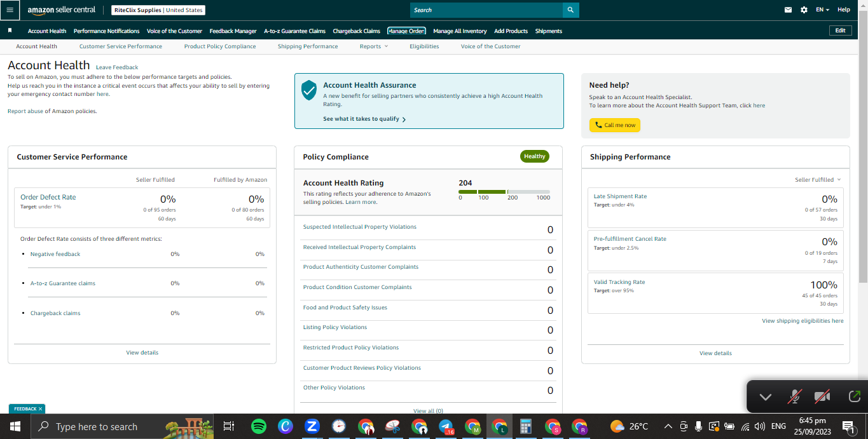Image resolution: width=868 pixels, height=439 pixels.
Task: Switch to the Shipping Performance tab
Action: click(308, 46)
